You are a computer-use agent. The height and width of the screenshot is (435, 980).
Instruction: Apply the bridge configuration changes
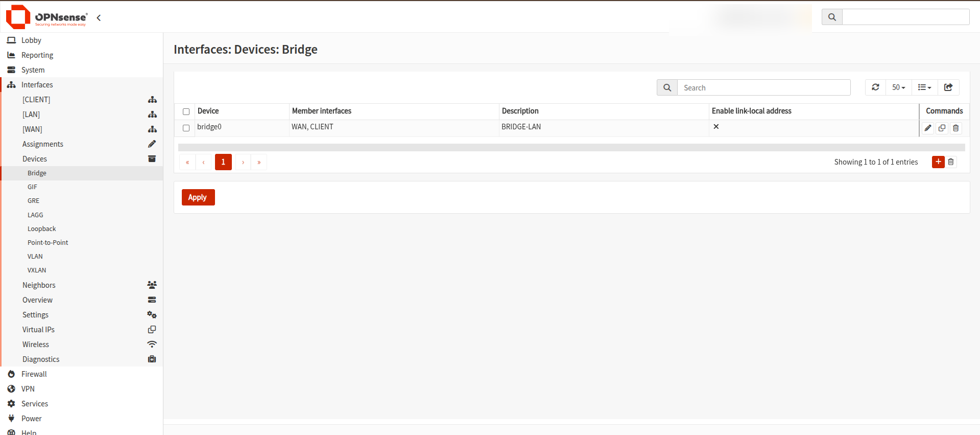(198, 197)
